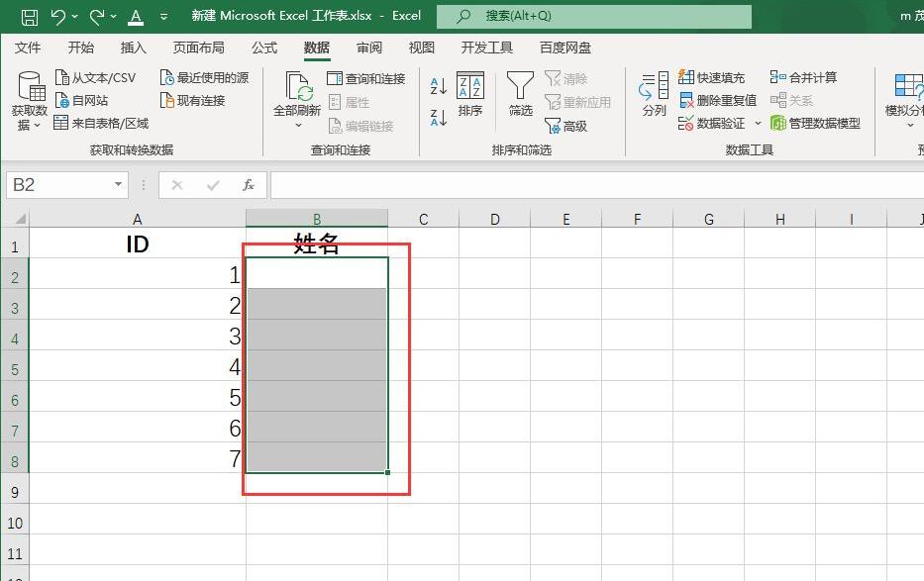Switch to the 公式 ribbon tab
The image size is (924, 581).
[x=263, y=47]
